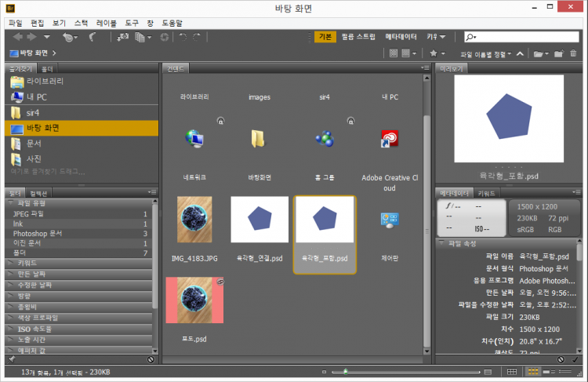Click the trash Delete Item icon
This screenshot has height=382, width=588.
coord(574,53)
